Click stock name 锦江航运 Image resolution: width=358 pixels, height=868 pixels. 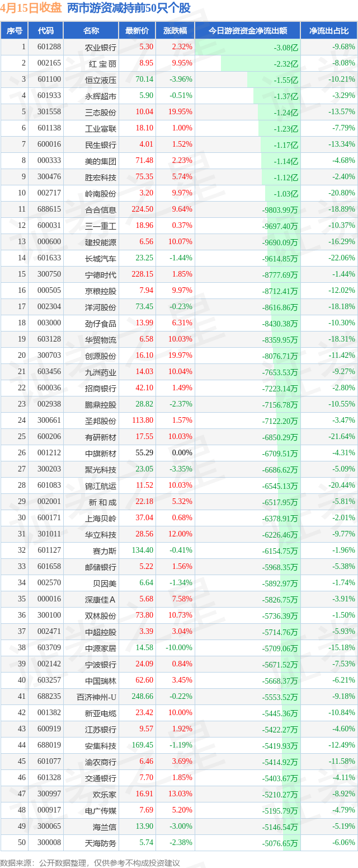pyautogui.click(x=101, y=486)
